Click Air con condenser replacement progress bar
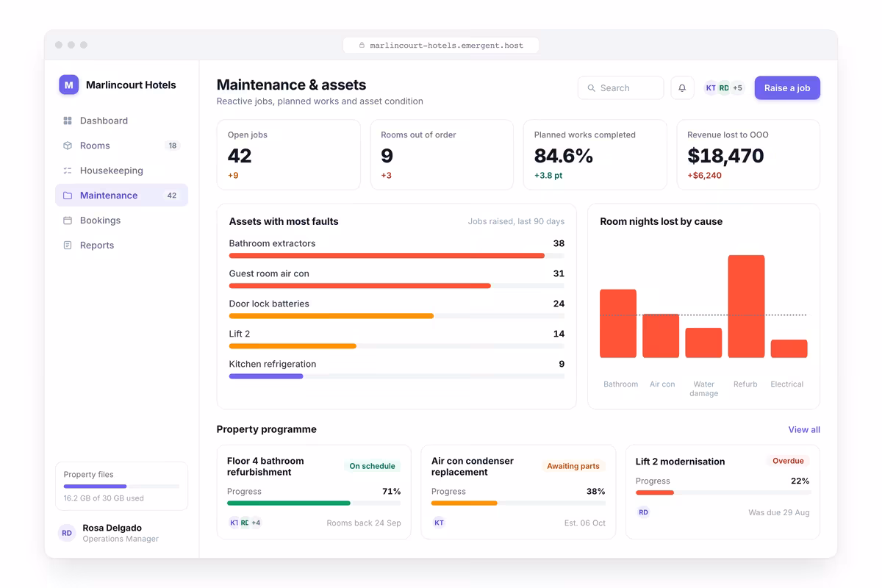Viewport: 882px width, 588px height. click(518, 503)
